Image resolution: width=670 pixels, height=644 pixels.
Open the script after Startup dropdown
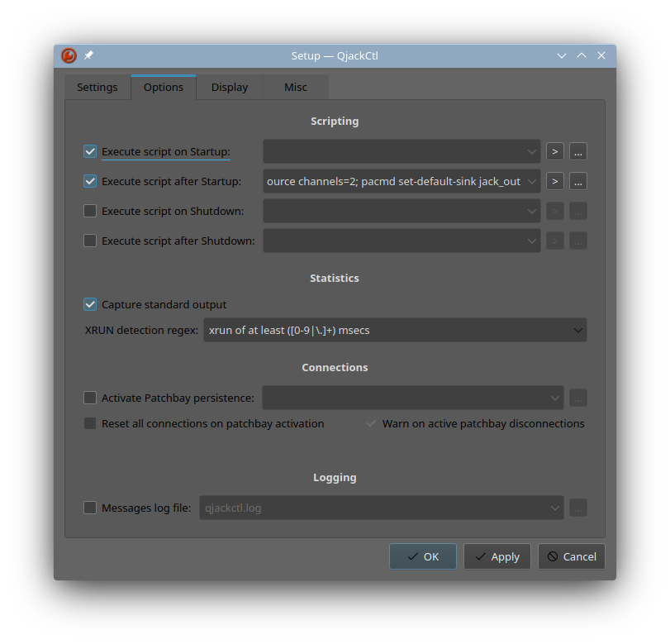coord(532,181)
